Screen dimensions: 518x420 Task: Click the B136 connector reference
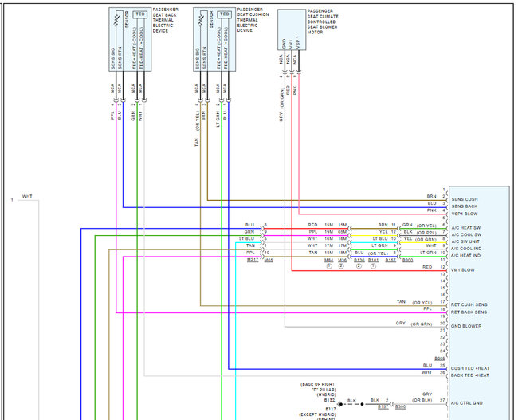pos(359,260)
